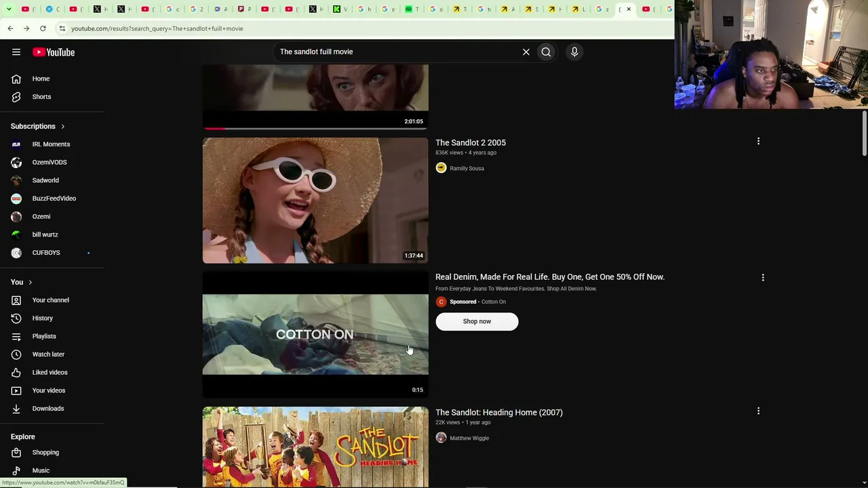Click the magnifier search button
The width and height of the screenshot is (868, 488).
pyautogui.click(x=546, y=52)
